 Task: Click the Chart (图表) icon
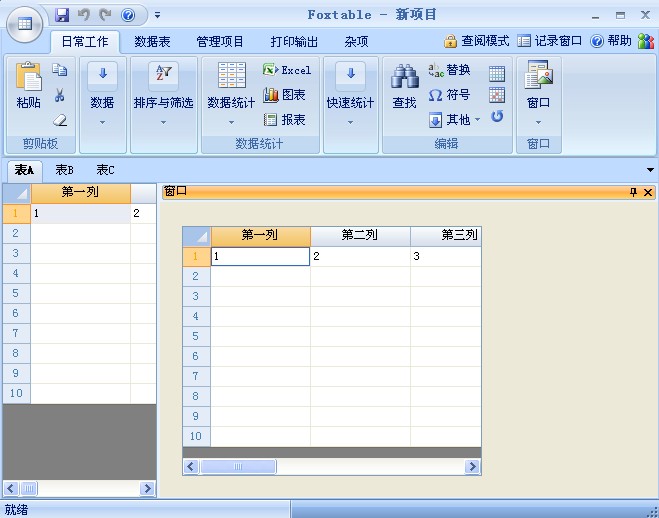click(x=285, y=95)
